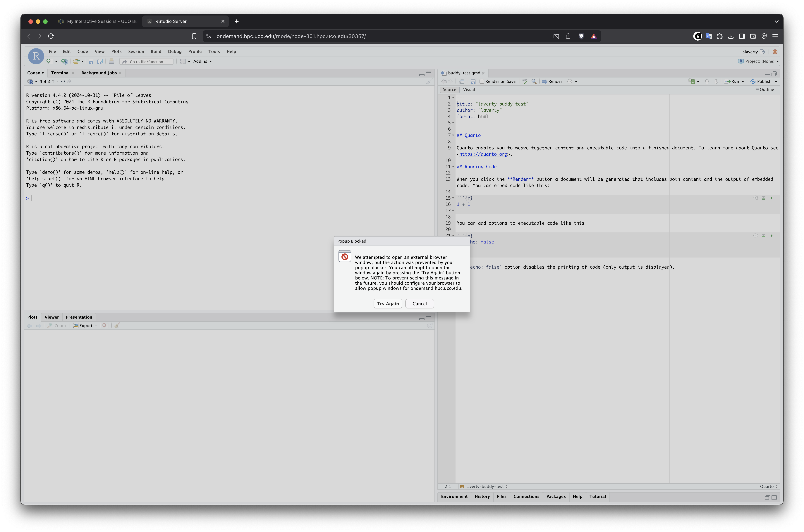Switch the editor to Visual mode
This screenshot has width=804, height=532.
click(x=469, y=90)
